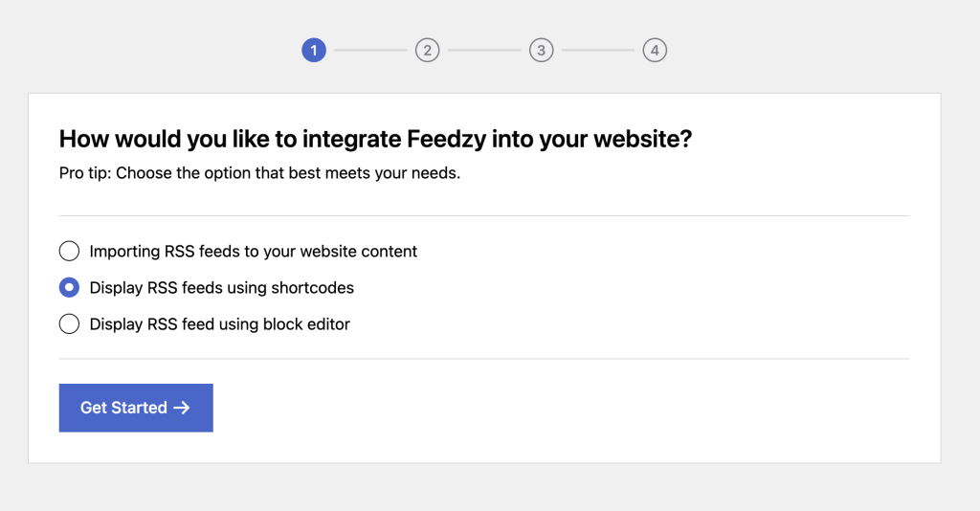This screenshot has width=980, height=511.
Task: Click the step 1 indicator circle
Action: click(x=314, y=50)
